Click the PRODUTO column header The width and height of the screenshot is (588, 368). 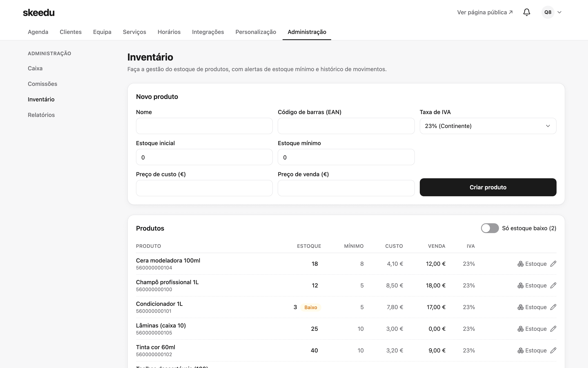coord(148,246)
